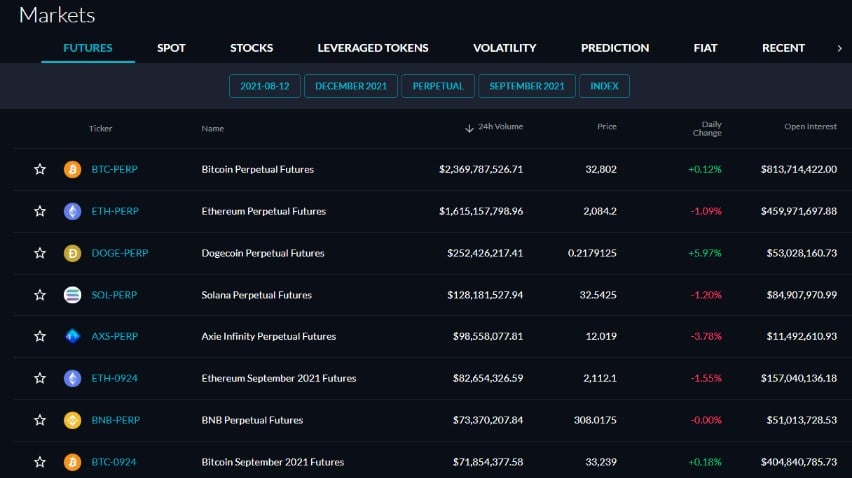Star the ETH-0924 market
This screenshot has width=852, height=478.
click(40, 378)
